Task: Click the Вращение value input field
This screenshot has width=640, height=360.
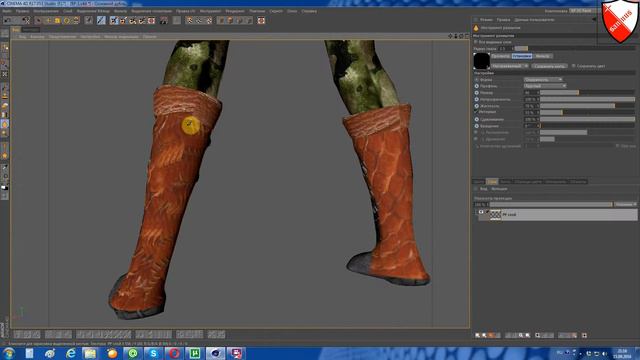Action: point(531,126)
